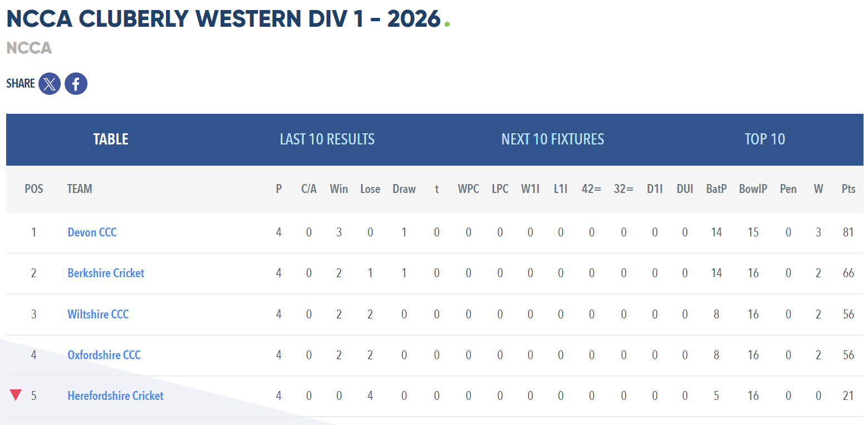868x425 pixels.
Task: Click the TEAM column header
Action: click(80, 189)
